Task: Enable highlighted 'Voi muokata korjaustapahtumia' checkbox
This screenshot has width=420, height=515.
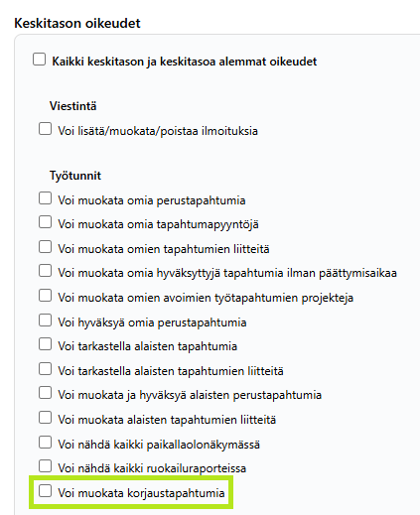Action: point(45,491)
